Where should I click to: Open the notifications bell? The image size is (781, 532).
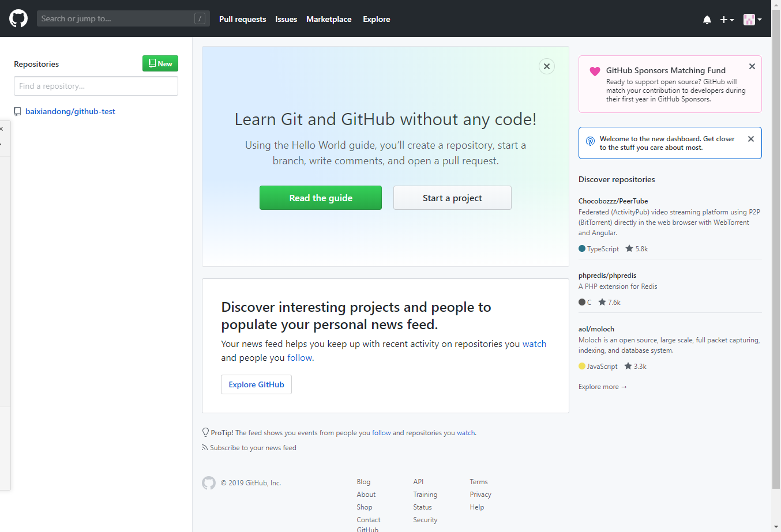pyautogui.click(x=707, y=20)
